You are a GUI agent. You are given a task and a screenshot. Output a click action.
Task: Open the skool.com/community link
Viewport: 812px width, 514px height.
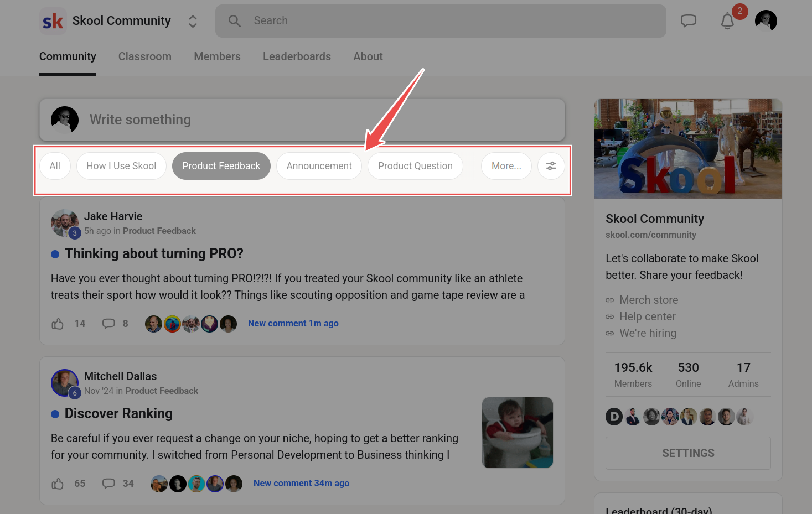(651, 235)
